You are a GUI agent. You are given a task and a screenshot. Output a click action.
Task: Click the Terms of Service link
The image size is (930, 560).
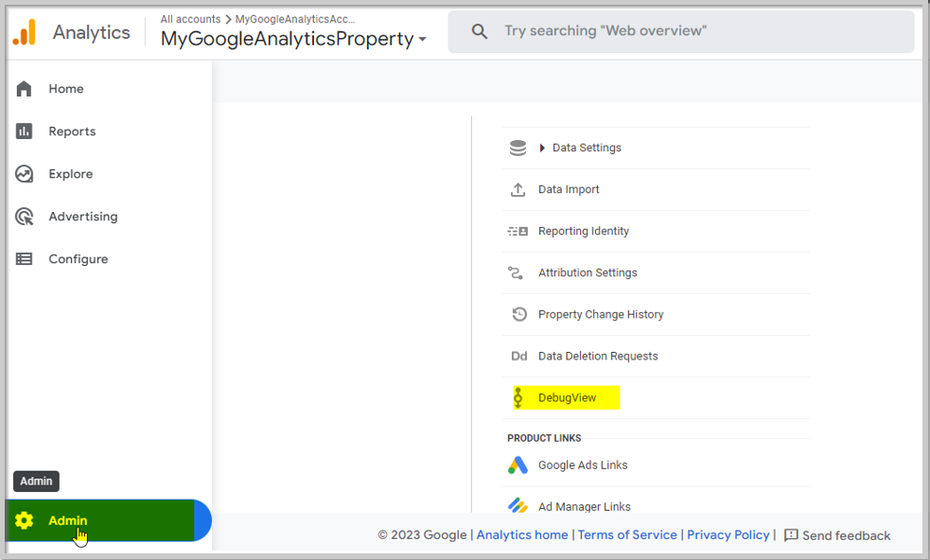pyautogui.click(x=627, y=535)
